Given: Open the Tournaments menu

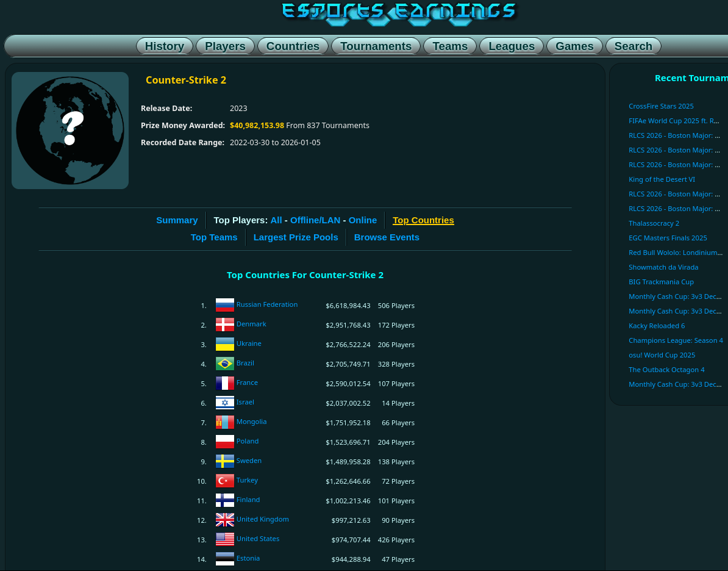Looking at the screenshot, I should [x=376, y=46].
